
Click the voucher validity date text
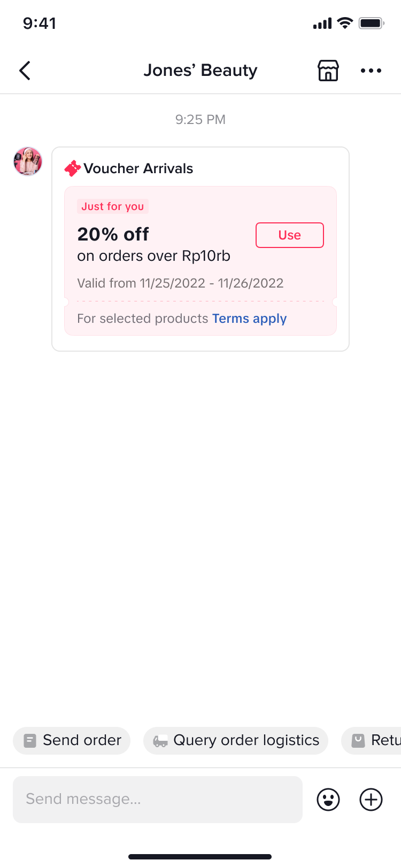coord(180,283)
